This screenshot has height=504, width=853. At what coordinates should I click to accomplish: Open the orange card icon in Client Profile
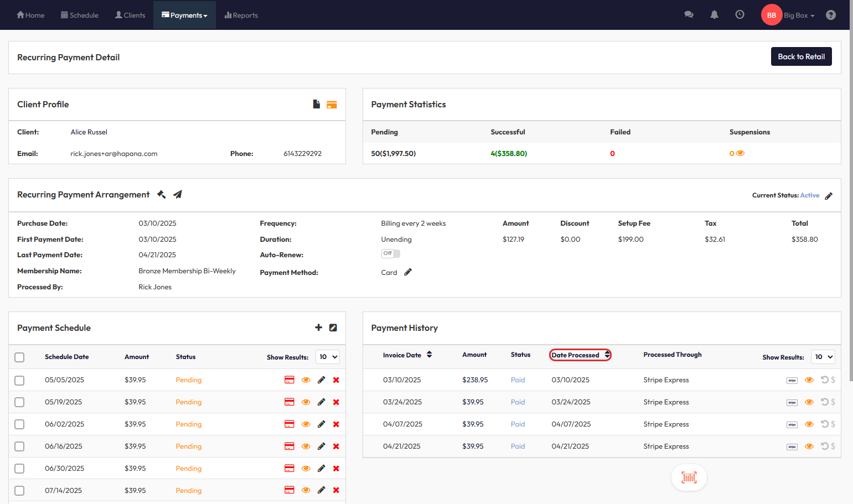pos(332,105)
